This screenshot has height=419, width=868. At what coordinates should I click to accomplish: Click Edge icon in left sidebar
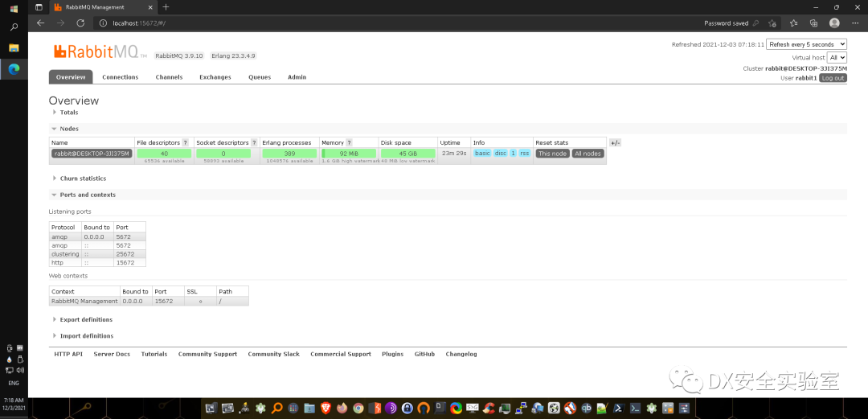pyautogui.click(x=14, y=68)
